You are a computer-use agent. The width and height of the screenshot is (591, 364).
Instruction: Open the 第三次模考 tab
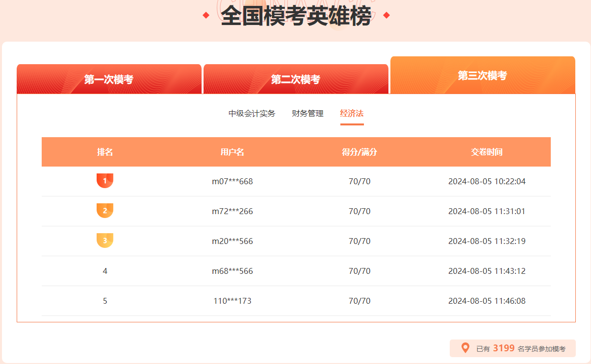(x=482, y=76)
